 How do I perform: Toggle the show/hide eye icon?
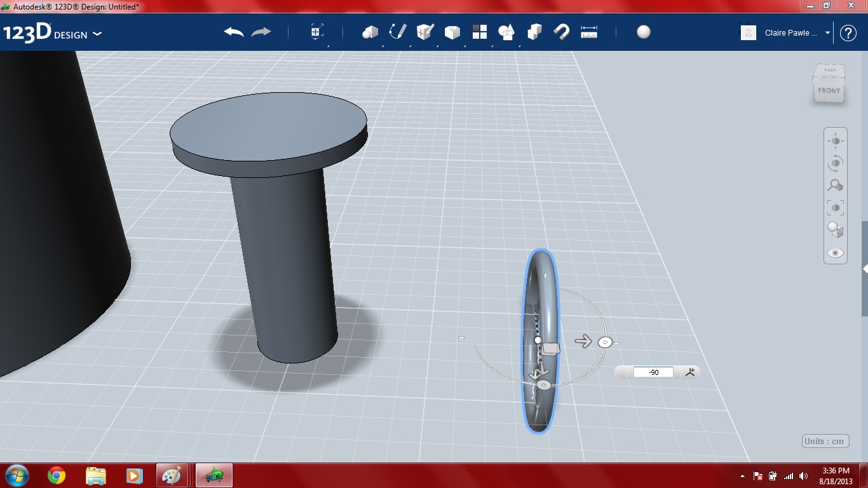(x=836, y=253)
